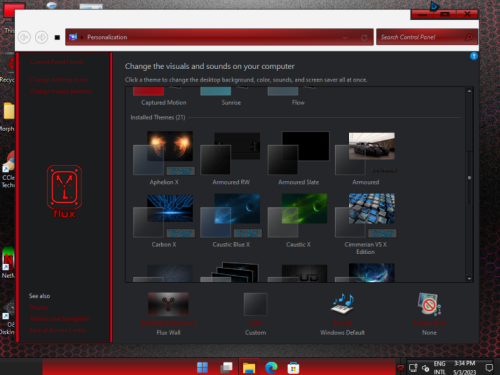Open the Windows Start menu button
Screen dimensions: 500x375
click(x=202, y=368)
